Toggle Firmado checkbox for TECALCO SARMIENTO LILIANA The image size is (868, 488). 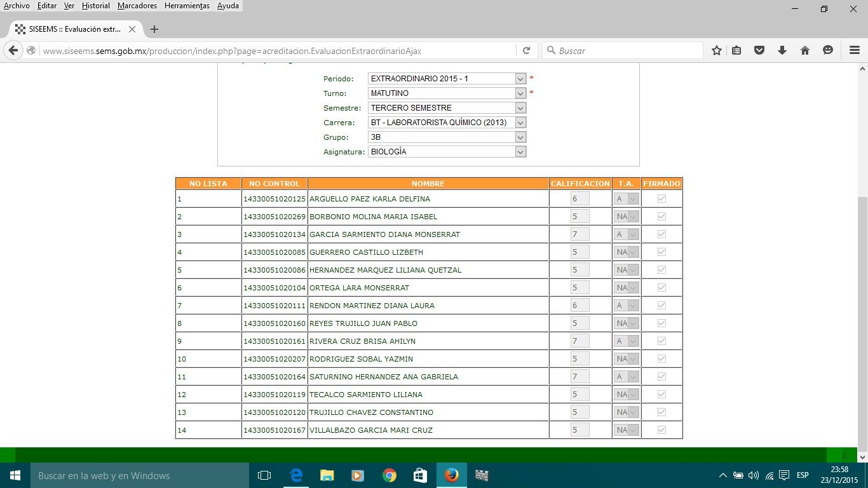point(661,395)
